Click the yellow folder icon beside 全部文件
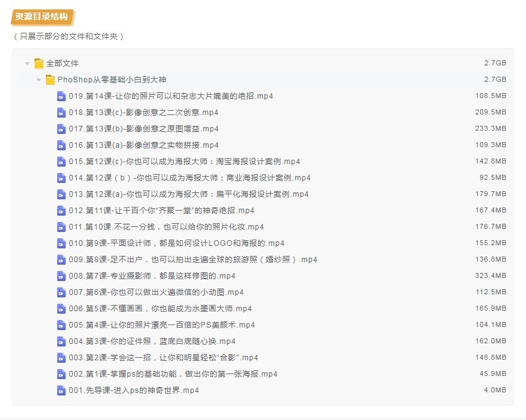 39,64
